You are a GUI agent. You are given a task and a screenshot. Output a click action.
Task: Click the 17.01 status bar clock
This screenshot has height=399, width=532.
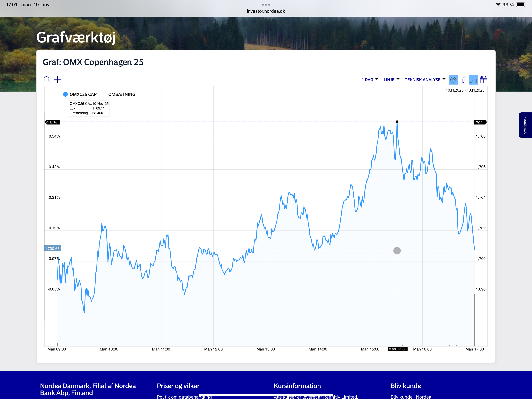pos(12,4)
